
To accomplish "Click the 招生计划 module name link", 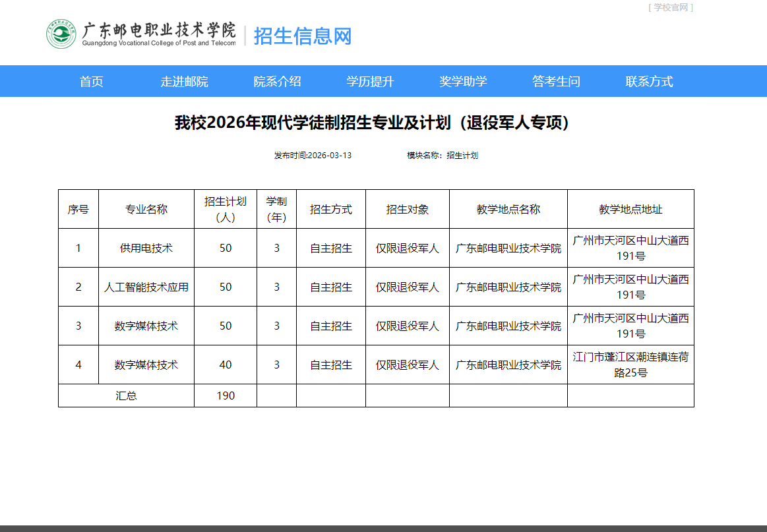I will (x=463, y=155).
